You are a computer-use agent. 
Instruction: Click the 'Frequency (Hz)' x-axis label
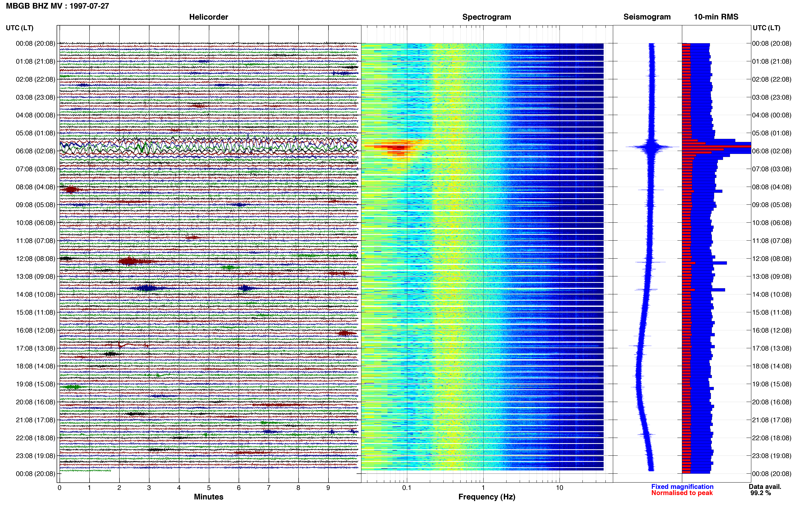coord(487,497)
